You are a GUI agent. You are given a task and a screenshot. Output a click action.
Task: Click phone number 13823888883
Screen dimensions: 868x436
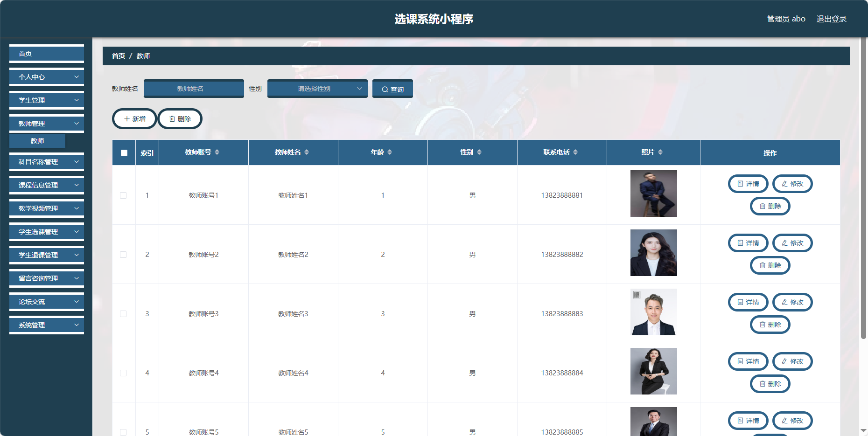(562, 314)
